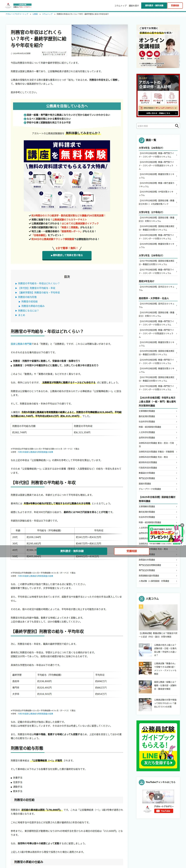Click the 公務員 breadcrumb link

[x=35, y=14]
